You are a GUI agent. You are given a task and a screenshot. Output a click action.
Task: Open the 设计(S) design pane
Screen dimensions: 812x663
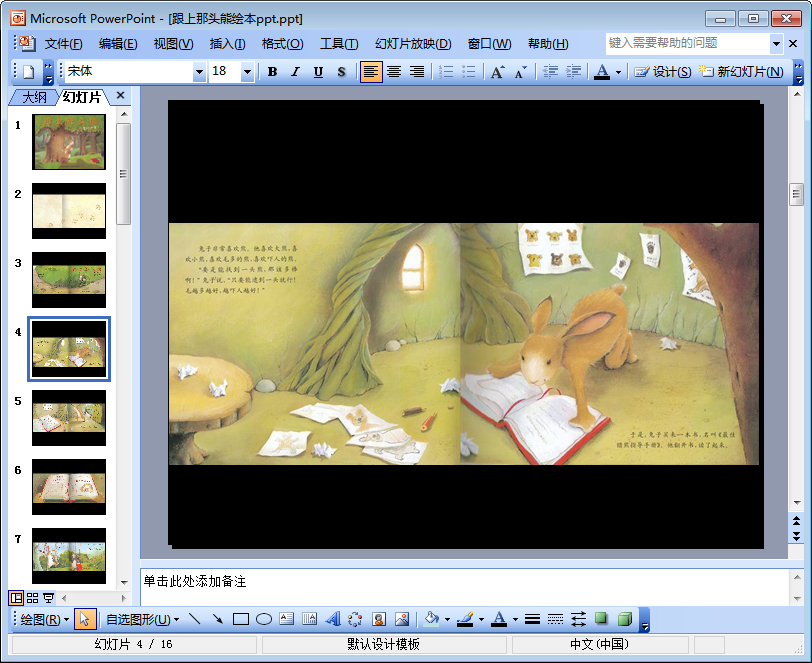point(663,72)
